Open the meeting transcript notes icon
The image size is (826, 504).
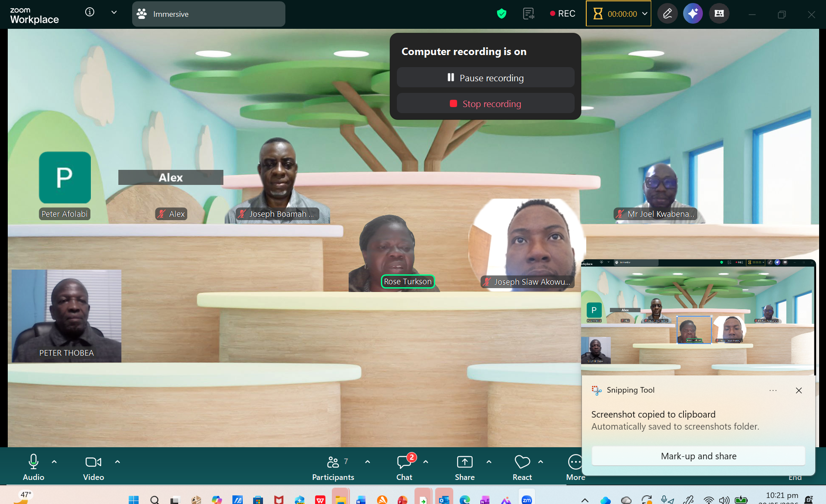[529, 14]
